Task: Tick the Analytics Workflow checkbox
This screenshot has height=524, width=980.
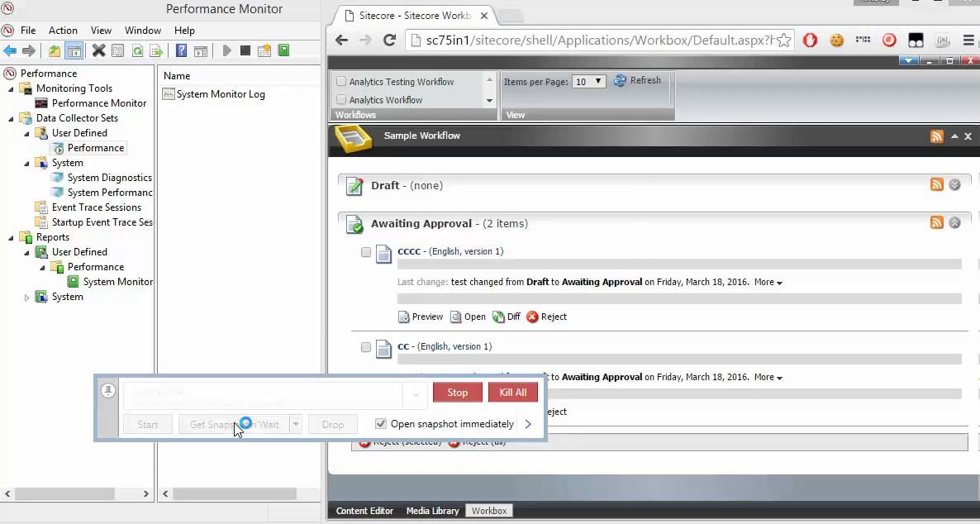Action: point(341,99)
